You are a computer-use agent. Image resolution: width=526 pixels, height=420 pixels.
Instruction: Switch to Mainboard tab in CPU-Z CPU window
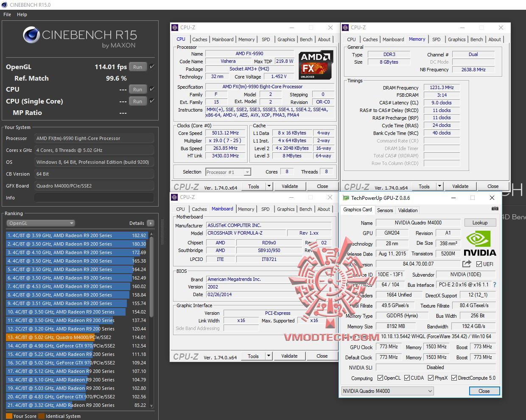[223, 39]
